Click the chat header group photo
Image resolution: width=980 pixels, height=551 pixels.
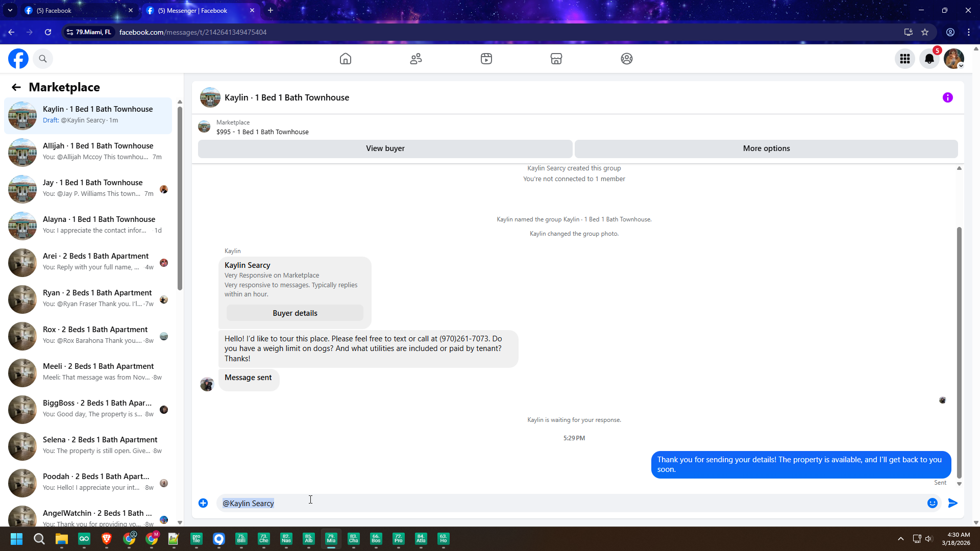pyautogui.click(x=210, y=97)
